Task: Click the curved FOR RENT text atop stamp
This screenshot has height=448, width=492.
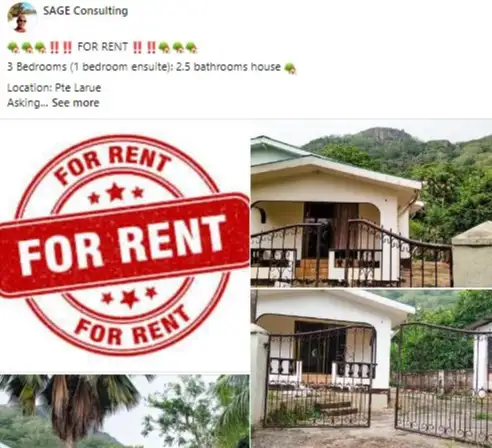Action: click(x=113, y=165)
